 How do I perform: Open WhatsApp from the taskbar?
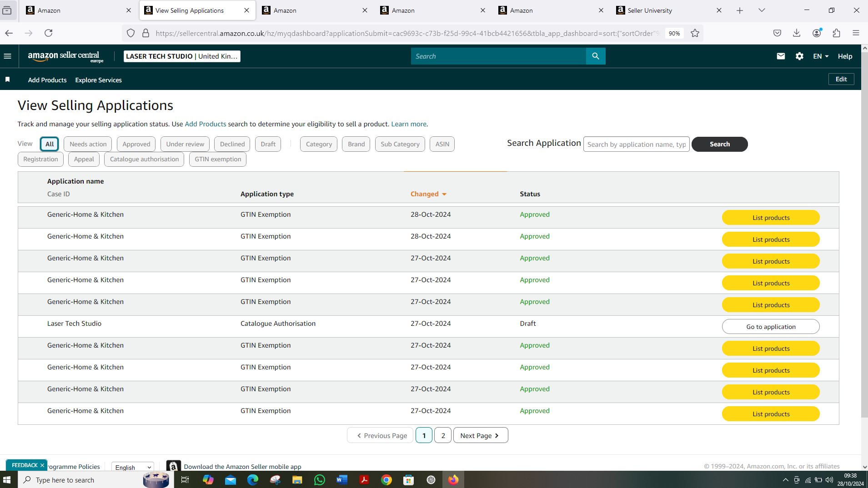(320, 480)
